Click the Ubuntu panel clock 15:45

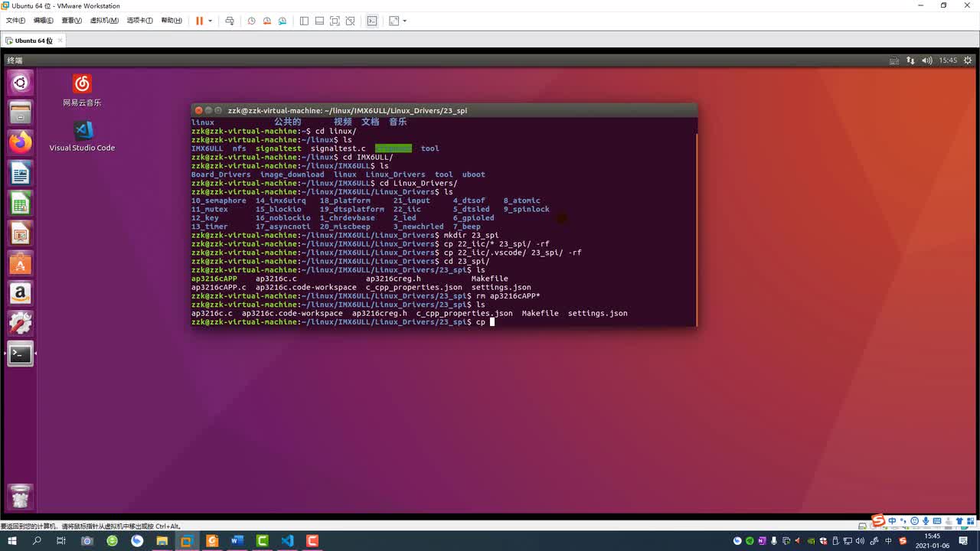tap(948, 60)
